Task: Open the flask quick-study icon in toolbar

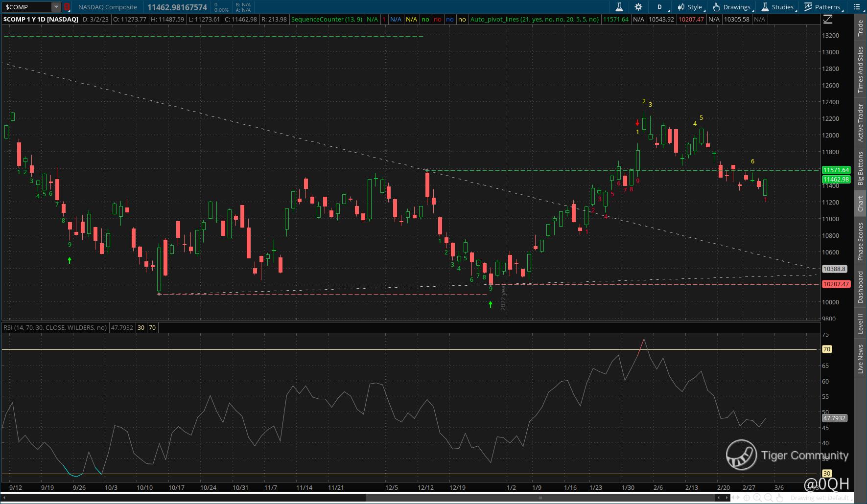Action: pos(619,7)
